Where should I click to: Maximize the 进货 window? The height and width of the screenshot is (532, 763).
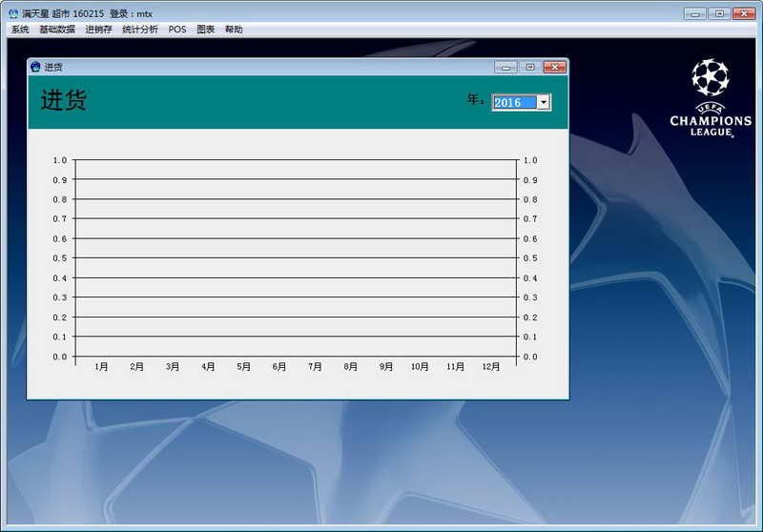pyautogui.click(x=530, y=67)
